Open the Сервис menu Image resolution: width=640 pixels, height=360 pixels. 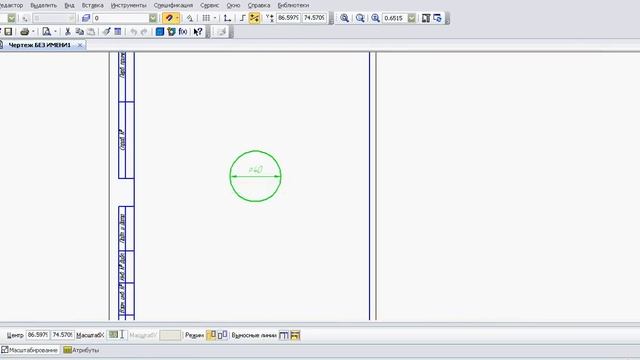[x=210, y=6]
